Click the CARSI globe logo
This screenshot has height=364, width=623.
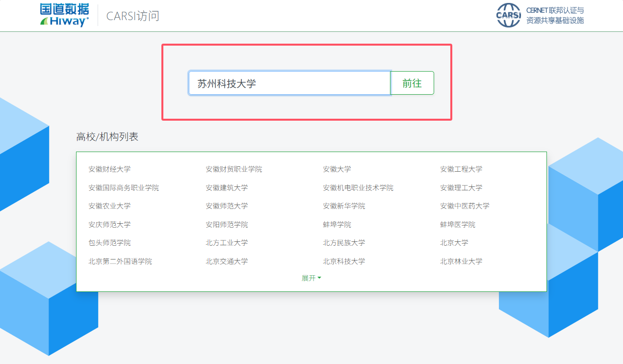click(x=508, y=15)
